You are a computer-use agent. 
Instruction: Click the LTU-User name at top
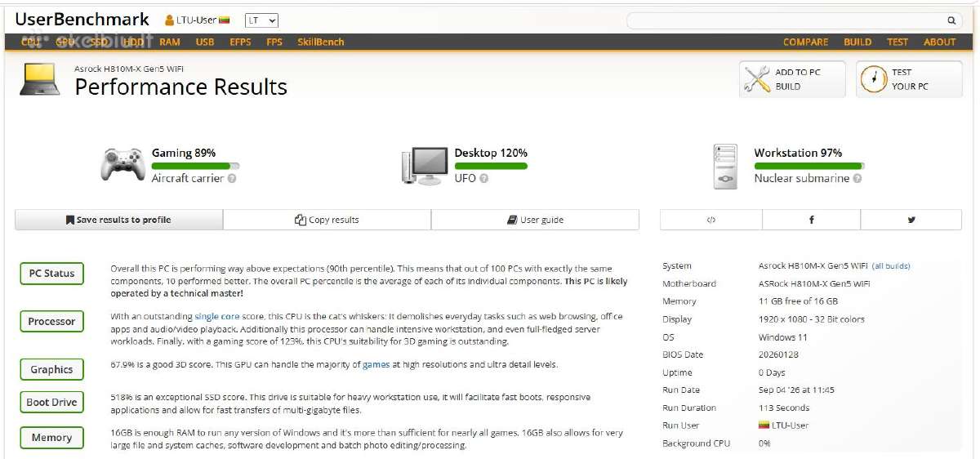point(196,20)
